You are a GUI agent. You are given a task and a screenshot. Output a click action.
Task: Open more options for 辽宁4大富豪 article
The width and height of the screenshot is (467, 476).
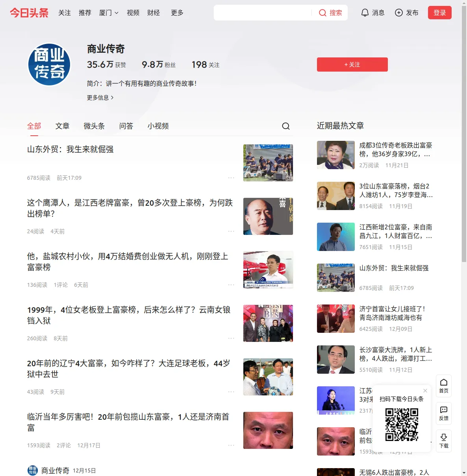click(x=231, y=392)
